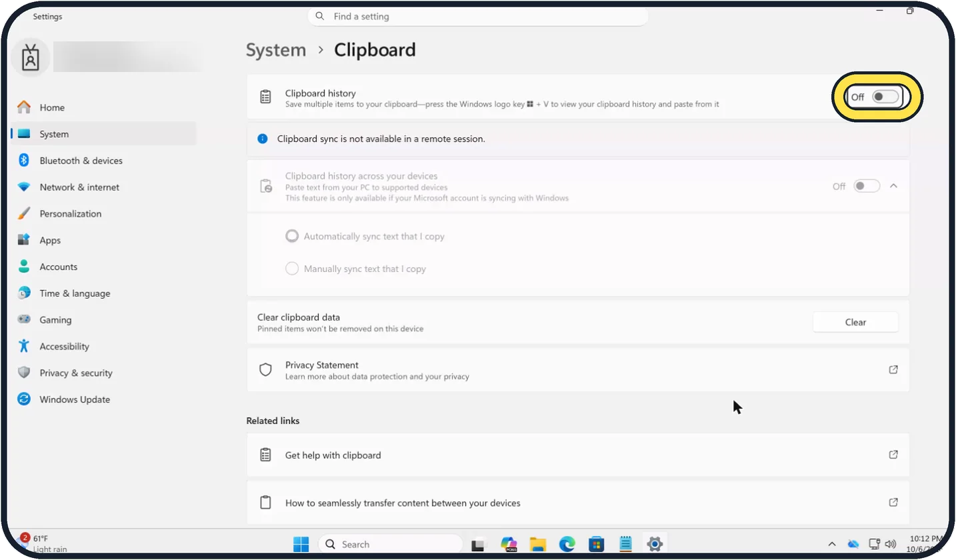Viewport: 956px width, 560px height.
Task: Open Microsoft Store from the taskbar
Action: [x=596, y=544]
